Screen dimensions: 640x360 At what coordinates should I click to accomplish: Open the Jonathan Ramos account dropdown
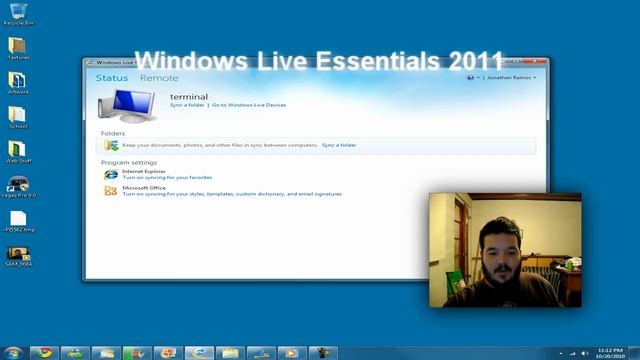click(x=511, y=78)
